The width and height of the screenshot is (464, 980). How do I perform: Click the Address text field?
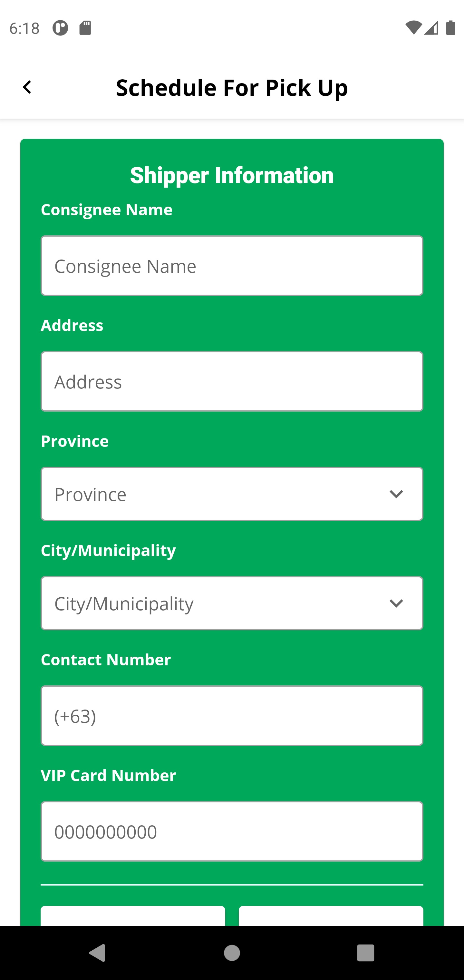232,381
